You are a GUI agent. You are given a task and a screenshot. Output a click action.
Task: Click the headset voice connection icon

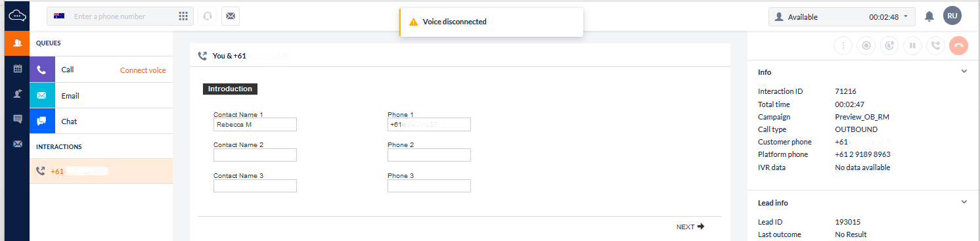pos(207,16)
